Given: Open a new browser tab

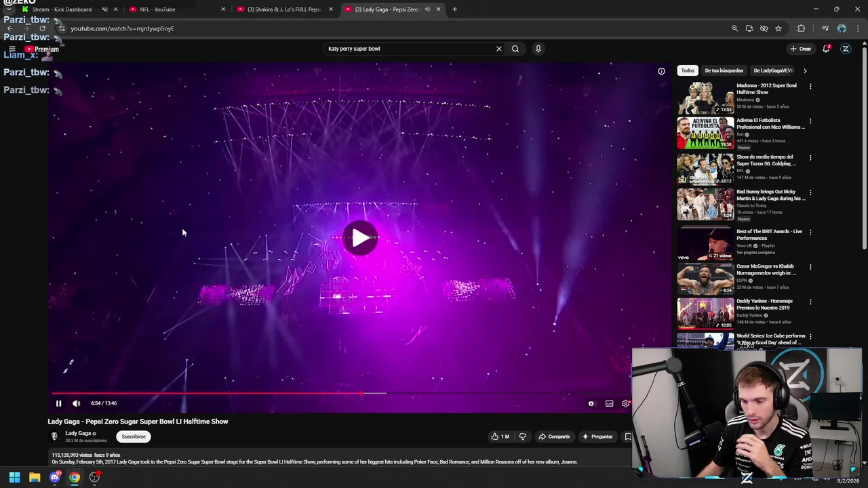Looking at the screenshot, I should pos(454,9).
